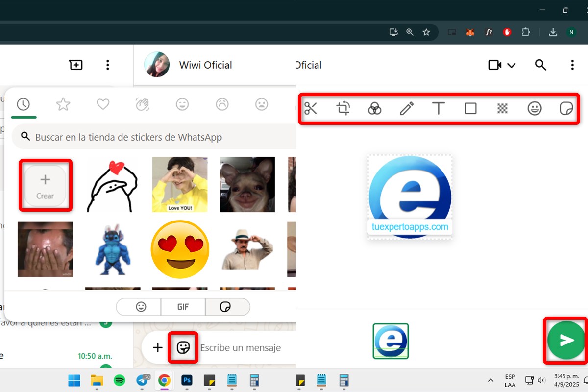
Task: Open the browser extensions puzzle icon
Action: click(x=525, y=32)
